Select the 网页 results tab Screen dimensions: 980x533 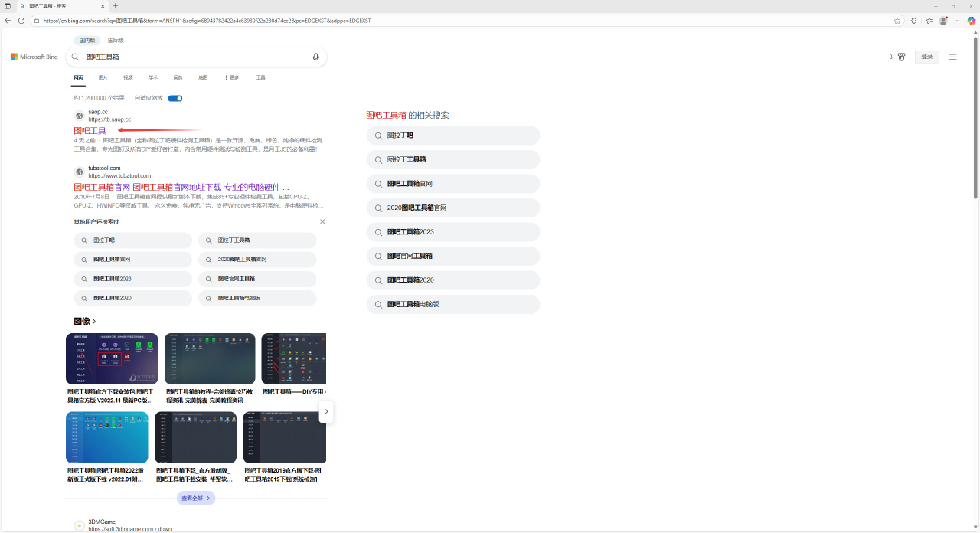point(78,77)
